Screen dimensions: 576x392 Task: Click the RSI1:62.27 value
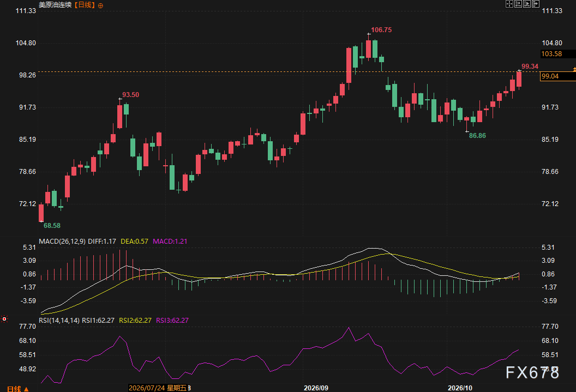[x=98, y=321]
